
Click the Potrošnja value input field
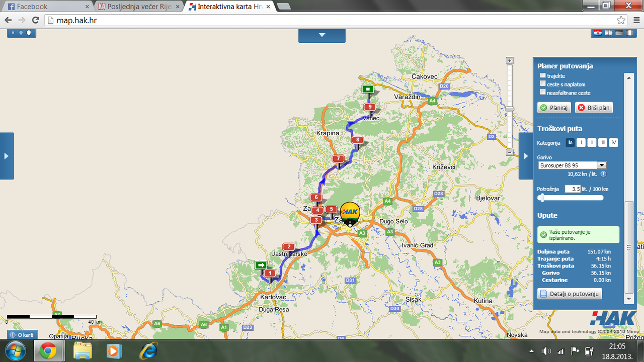(x=573, y=189)
